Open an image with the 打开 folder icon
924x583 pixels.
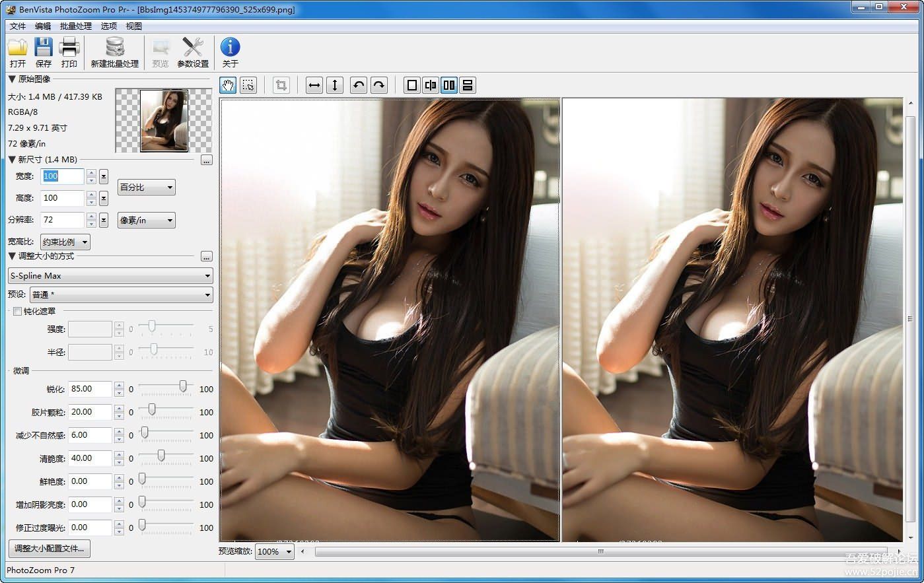pos(18,53)
